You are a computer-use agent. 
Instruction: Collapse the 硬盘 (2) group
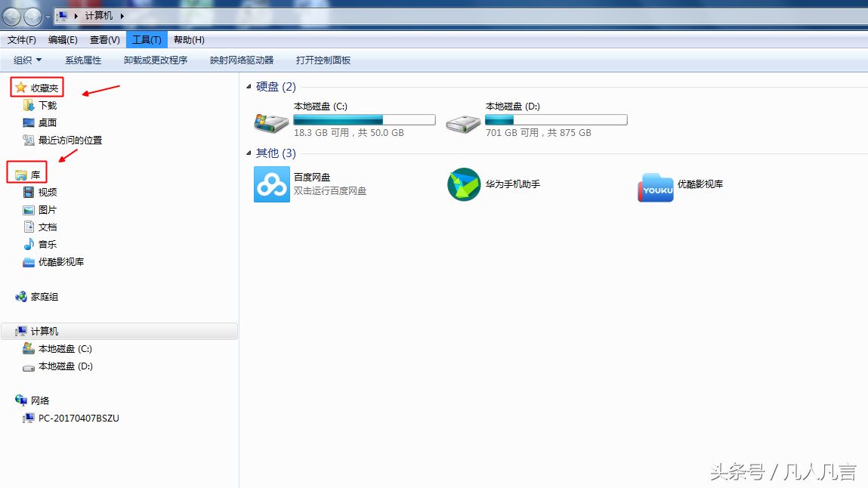point(249,87)
